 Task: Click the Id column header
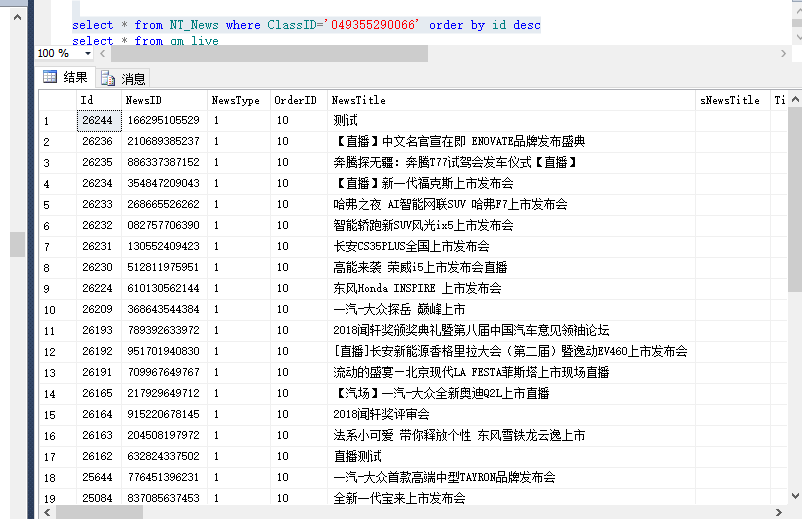pyautogui.click(x=98, y=100)
